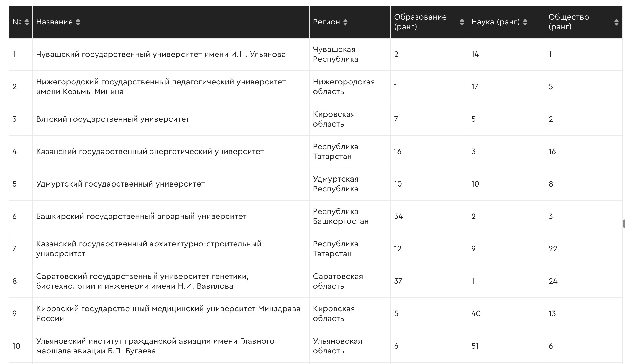Click Вятский государственный университет name cell
625x364 pixels.
113,119
